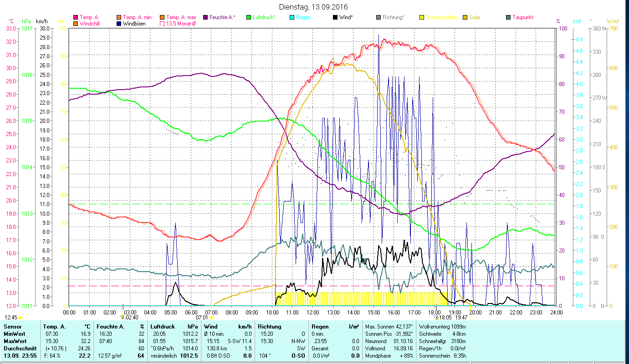629x364 pixels.
Task: Click the Sensor column header in table
Action: 12,327
